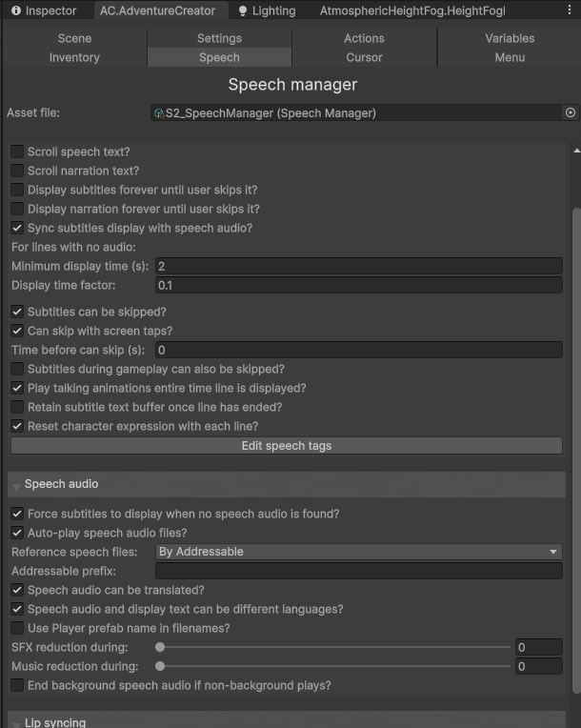Uncheck Sync subtitles display with speech audio
The width and height of the screenshot is (581, 728).
17,228
